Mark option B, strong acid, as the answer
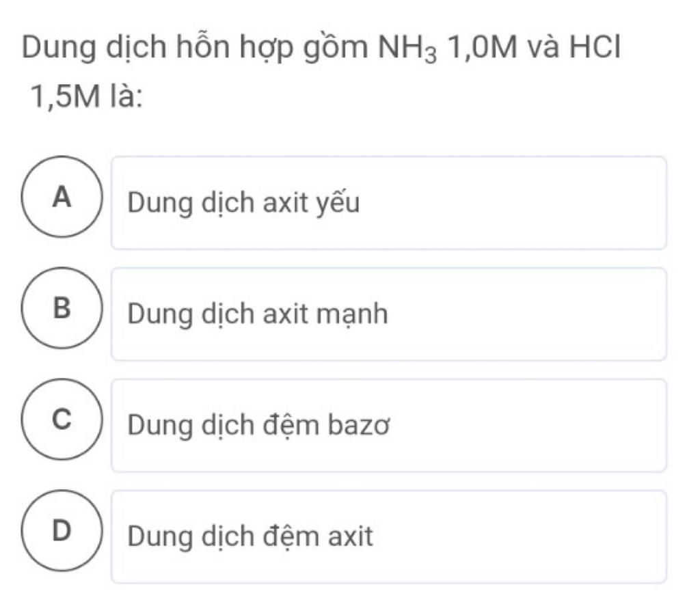This screenshot has height=615, width=700. point(62,308)
